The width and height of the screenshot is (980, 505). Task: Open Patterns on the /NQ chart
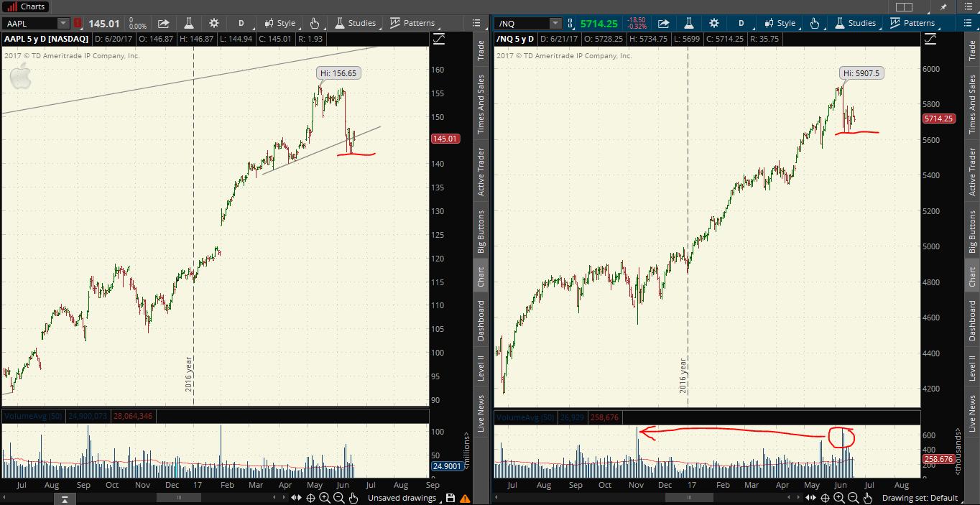(912, 23)
